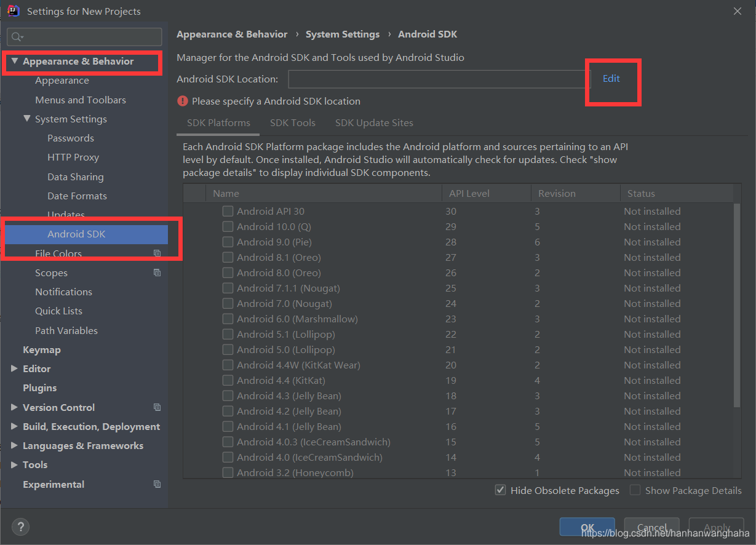Expand Build, Execution, Deployment section

[14, 426]
